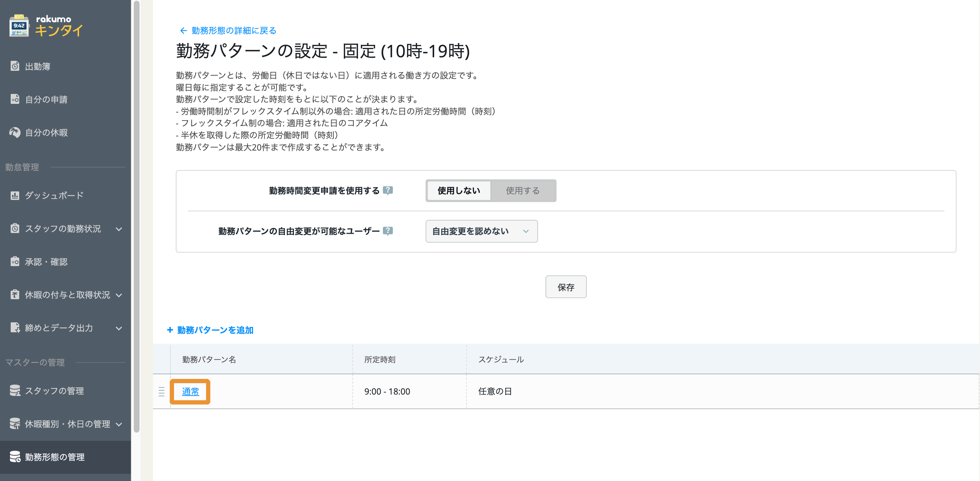Open 承認・確認 menu item
The height and width of the screenshot is (481, 980).
pyautogui.click(x=65, y=261)
